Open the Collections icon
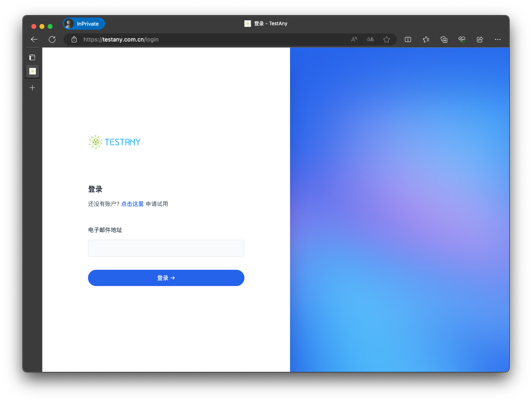Screen dimensions: 532x402 [444, 39]
